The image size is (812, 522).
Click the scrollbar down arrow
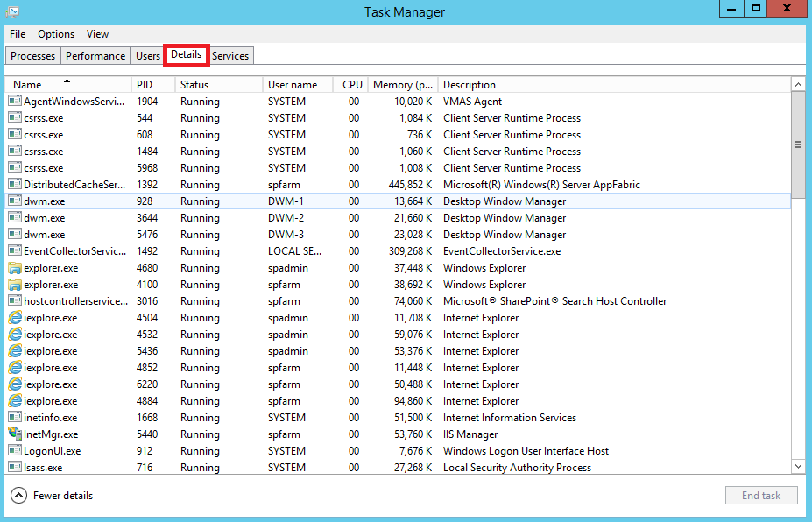(798, 467)
